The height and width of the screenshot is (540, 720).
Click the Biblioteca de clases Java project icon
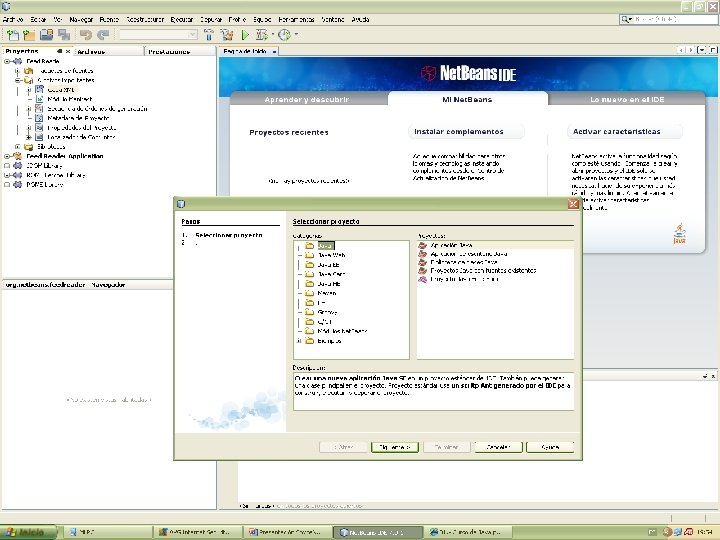tap(423, 262)
